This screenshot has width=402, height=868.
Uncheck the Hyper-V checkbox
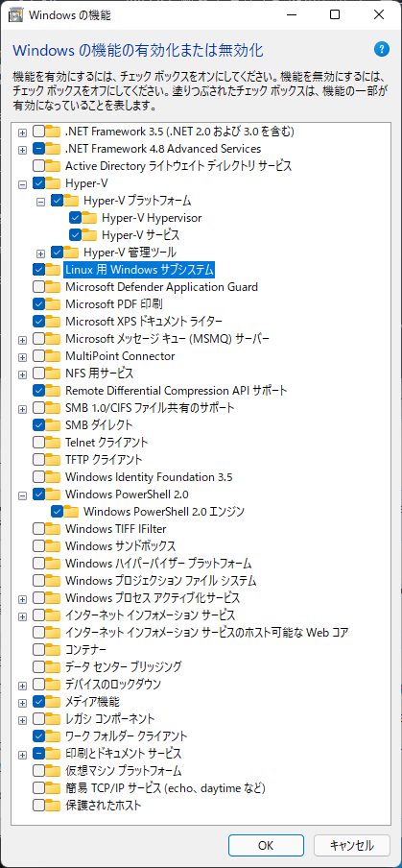(x=39, y=183)
